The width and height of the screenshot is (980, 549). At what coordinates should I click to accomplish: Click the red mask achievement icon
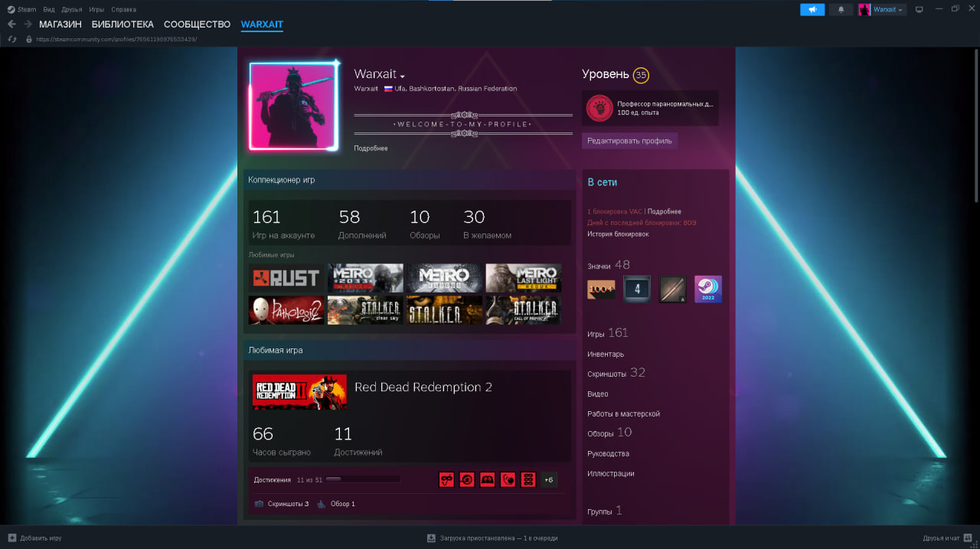(x=446, y=480)
